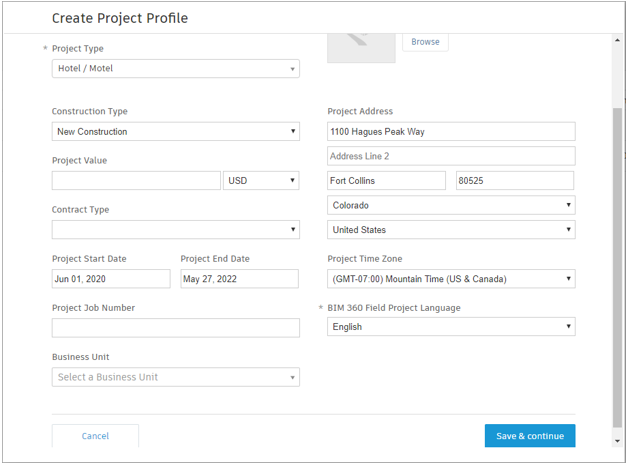
Task: Expand the Contract Type dropdown
Action: [x=175, y=230]
